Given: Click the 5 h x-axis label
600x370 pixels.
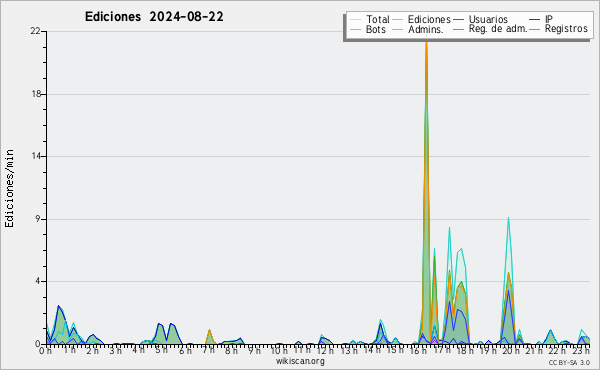Looking at the screenshot, I should [161, 350].
